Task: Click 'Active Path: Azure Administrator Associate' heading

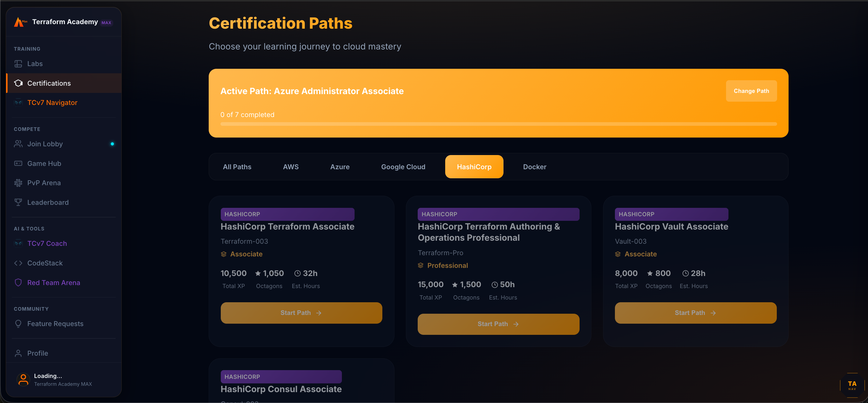Action: coord(312,91)
